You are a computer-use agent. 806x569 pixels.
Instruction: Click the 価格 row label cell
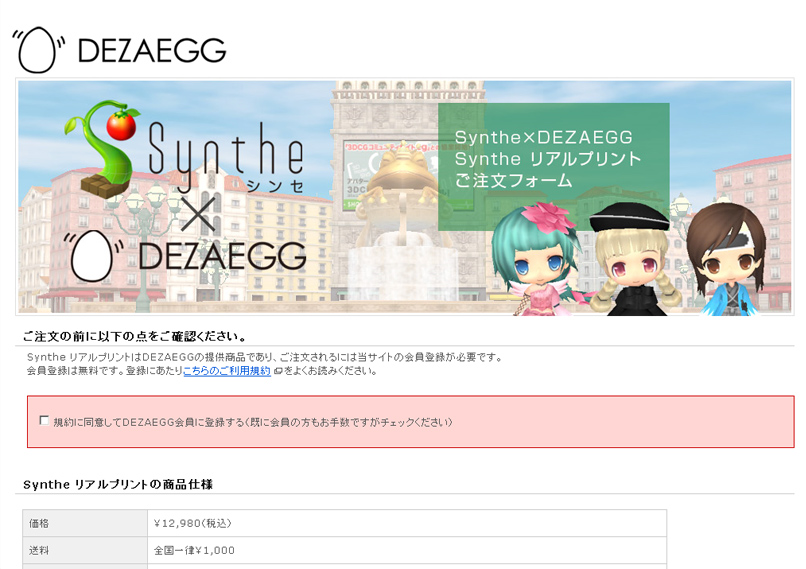click(85, 523)
